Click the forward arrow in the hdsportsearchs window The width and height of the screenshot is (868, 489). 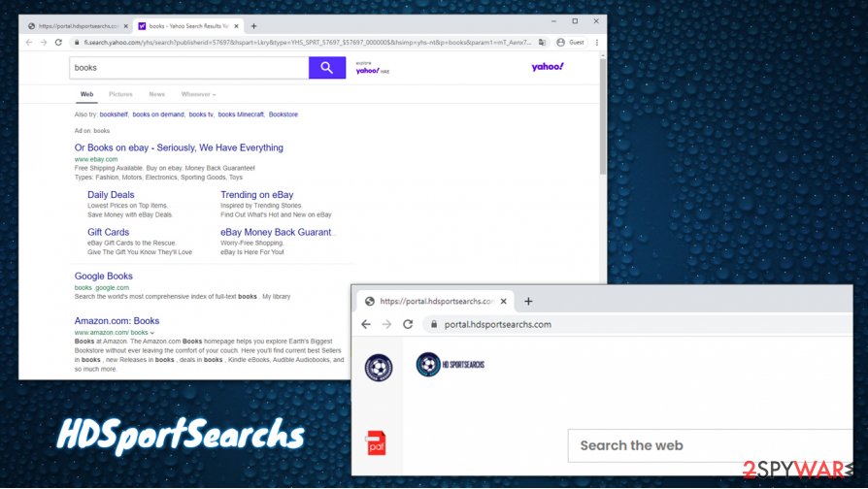(387, 324)
